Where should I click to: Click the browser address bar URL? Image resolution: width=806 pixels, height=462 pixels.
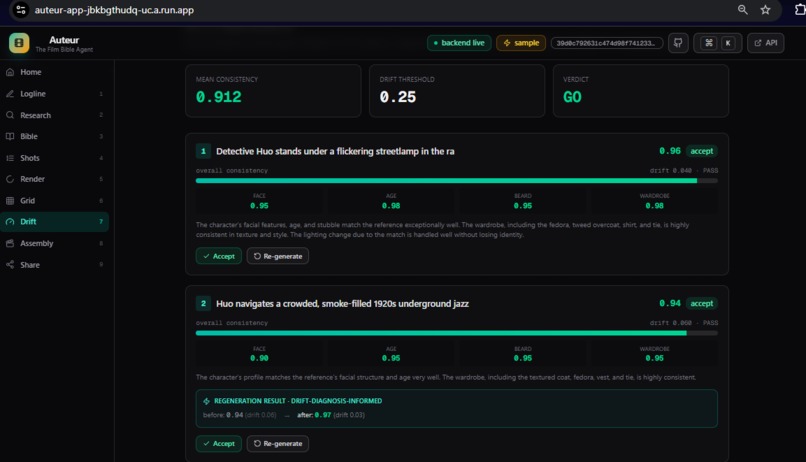point(114,10)
